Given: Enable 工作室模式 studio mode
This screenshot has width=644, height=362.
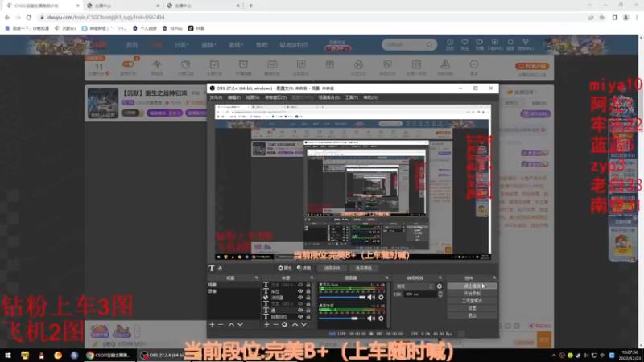Looking at the screenshot, I should (x=472, y=301).
